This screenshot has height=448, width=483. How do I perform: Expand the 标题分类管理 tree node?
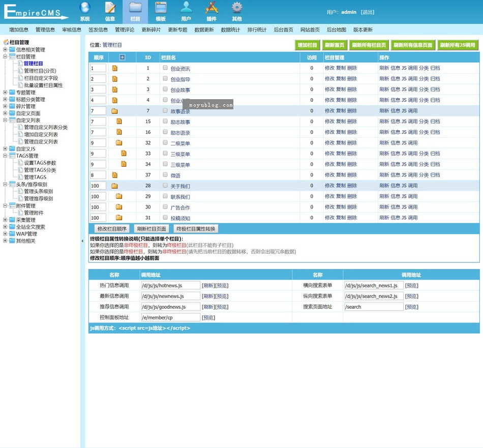click(x=5, y=99)
